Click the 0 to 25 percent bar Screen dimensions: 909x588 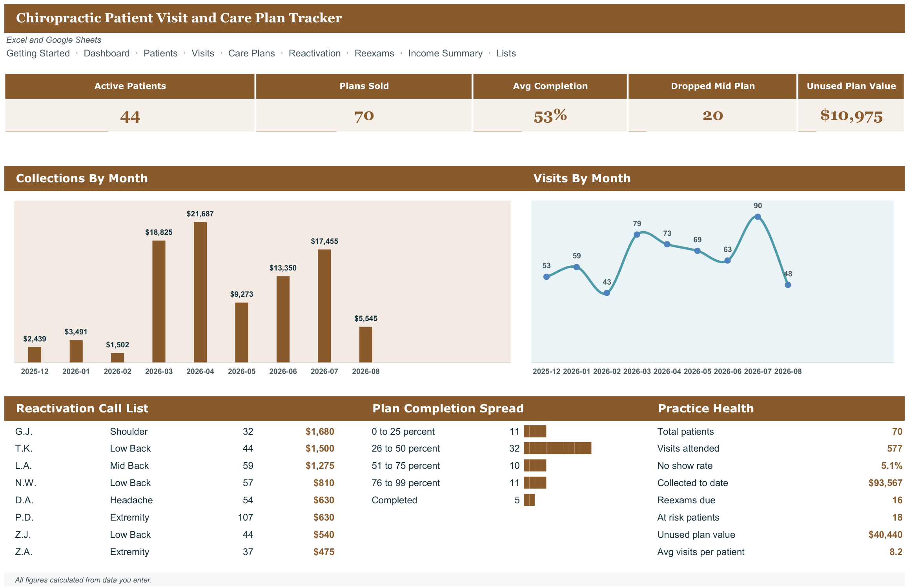535,431
